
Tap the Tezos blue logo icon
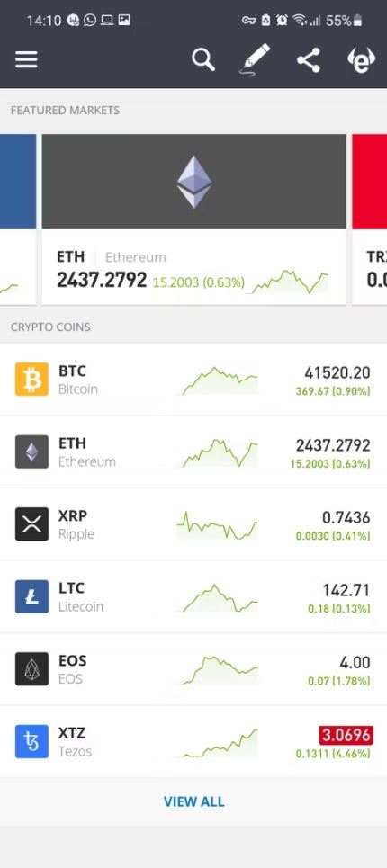pos(31,741)
